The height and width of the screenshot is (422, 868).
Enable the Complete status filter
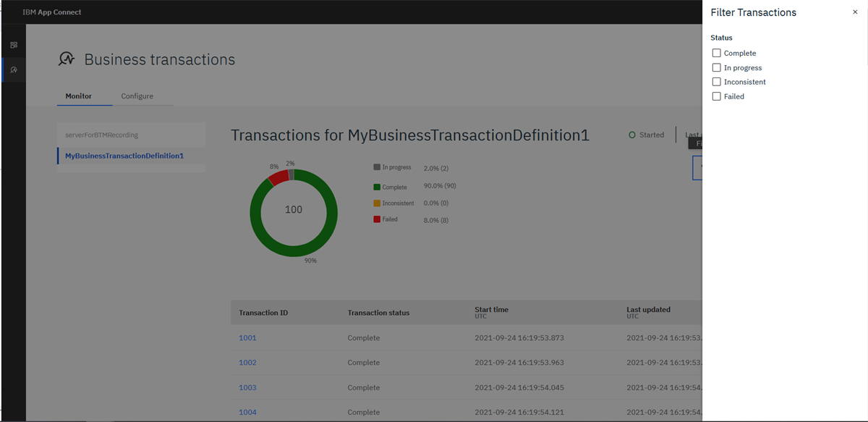pos(715,53)
